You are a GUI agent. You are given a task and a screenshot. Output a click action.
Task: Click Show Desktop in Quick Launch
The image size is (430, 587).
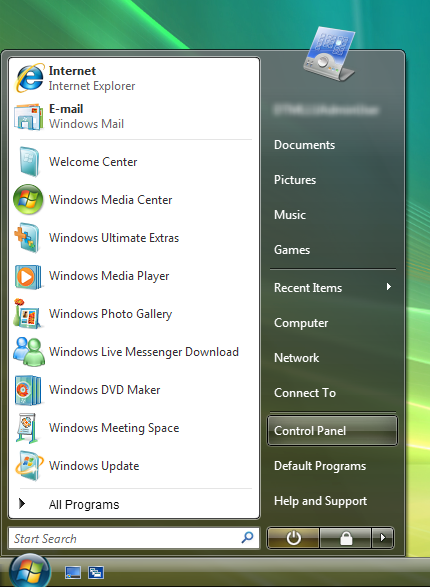click(x=73, y=572)
